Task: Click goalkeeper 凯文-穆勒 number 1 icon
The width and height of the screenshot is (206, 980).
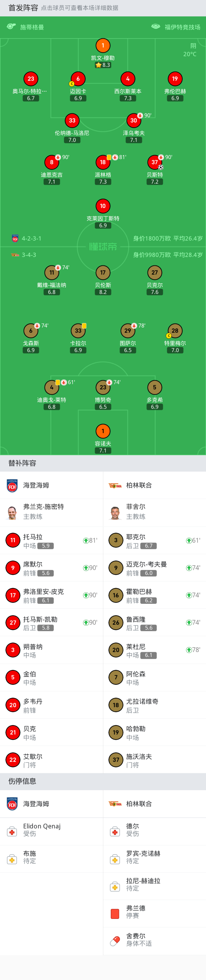Action: point(103,46)
